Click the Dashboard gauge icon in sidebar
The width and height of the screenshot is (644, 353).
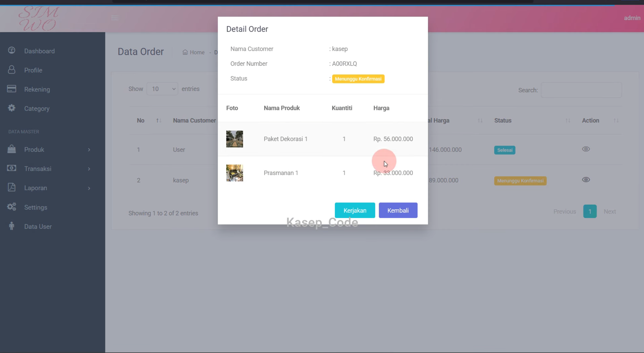click(x=12, y=50)
